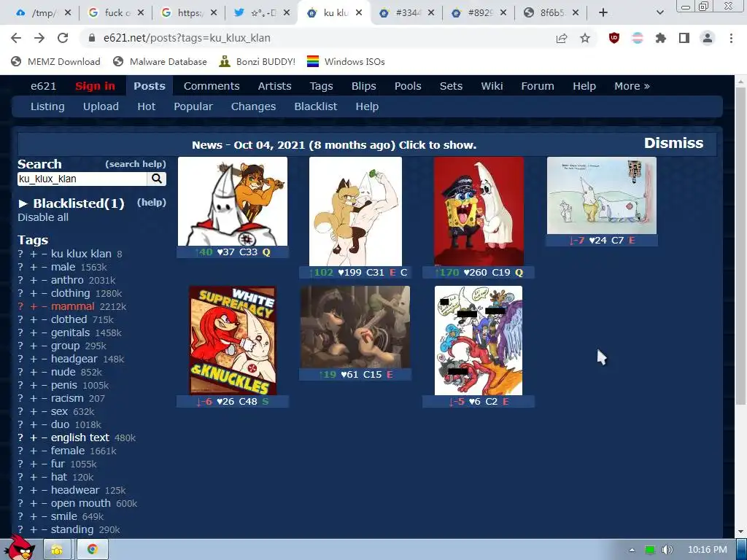Click the 'open mouth' tag link
This screenshot has height=560, width=747.
[80, 503]
